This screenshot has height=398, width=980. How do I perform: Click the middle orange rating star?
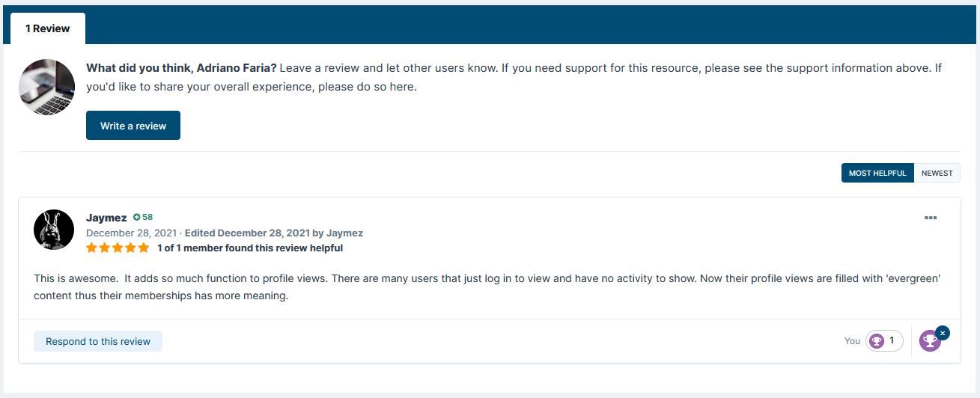point(118,248)
